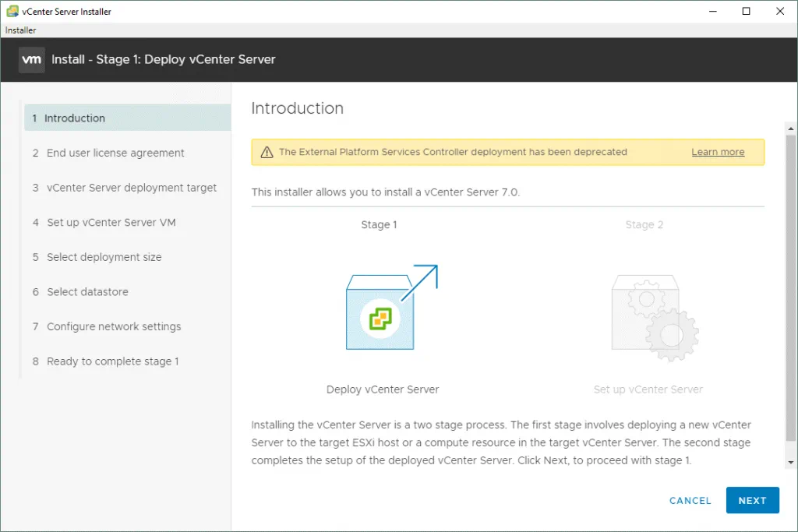The height and width of the screenshot is (532, 798).
Task: Click the vCenter Server Installer title bar icon
Action: click(x=12, y=11)
